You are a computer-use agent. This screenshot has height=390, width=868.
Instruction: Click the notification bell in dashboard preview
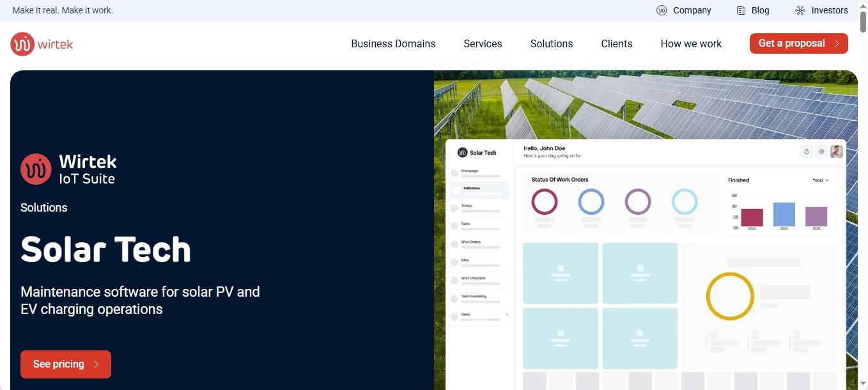pyautogui.click(x=806, y=152)
